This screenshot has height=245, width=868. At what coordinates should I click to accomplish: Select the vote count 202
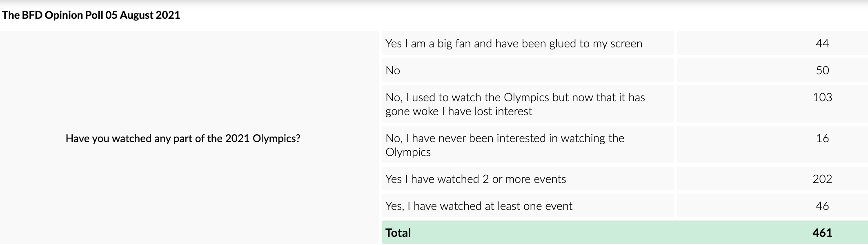[822, 179]
